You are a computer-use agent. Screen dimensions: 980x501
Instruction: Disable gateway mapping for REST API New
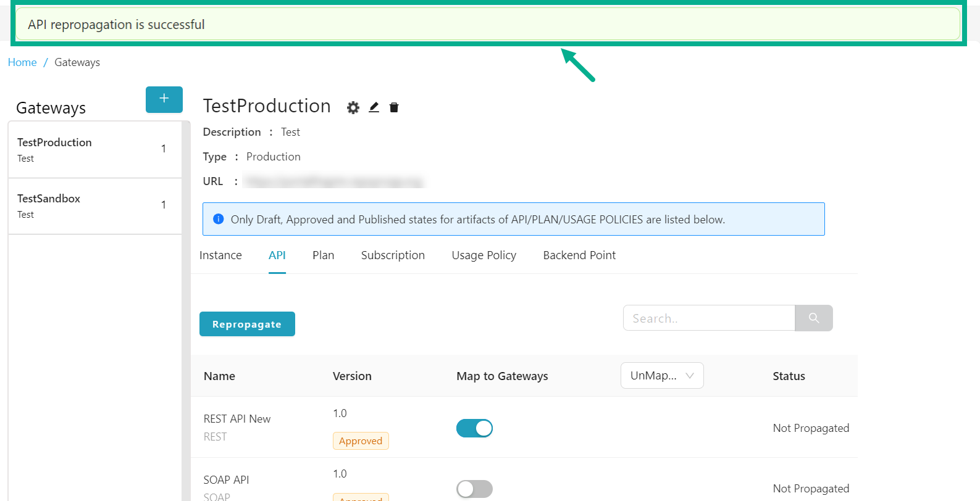click(474, 428)
